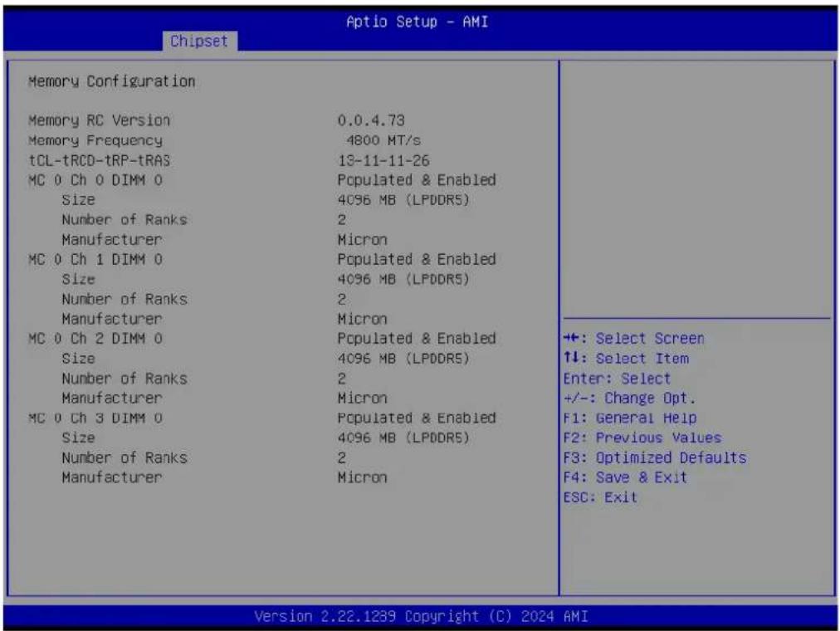Click the 'F4: Save & Exit' line
This screenshot has width=840, height=631.
[x=625, y=477]
